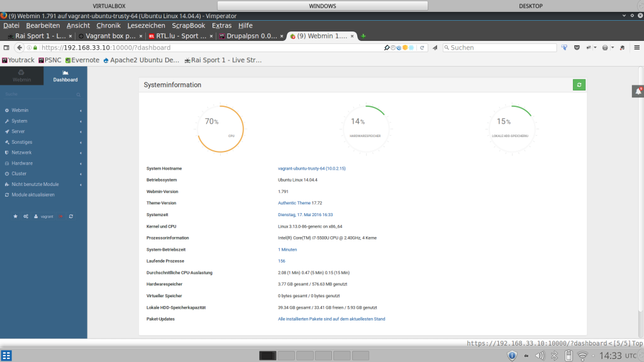Switch to the Webmin sidebar tab
This screenshot has height=362, width=644.
(x=22, y=77)
